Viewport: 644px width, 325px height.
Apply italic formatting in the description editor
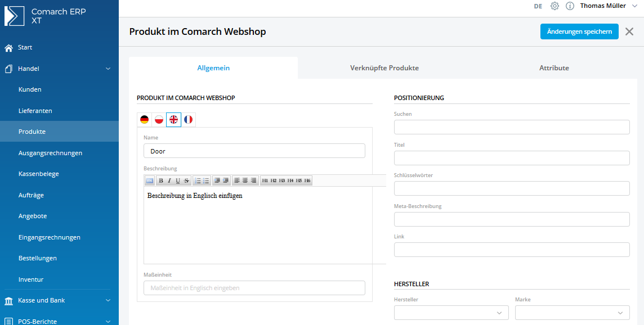click(x=169, y=180)
